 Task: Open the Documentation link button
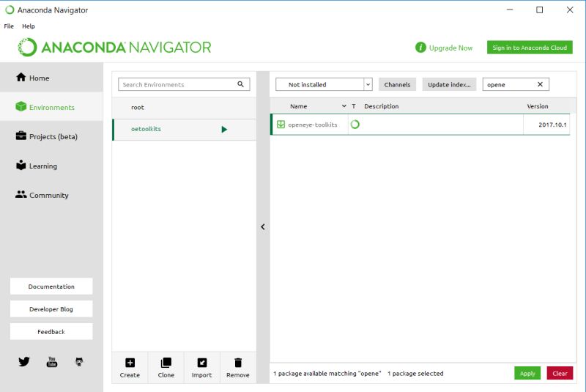click(x=51, y=286)
